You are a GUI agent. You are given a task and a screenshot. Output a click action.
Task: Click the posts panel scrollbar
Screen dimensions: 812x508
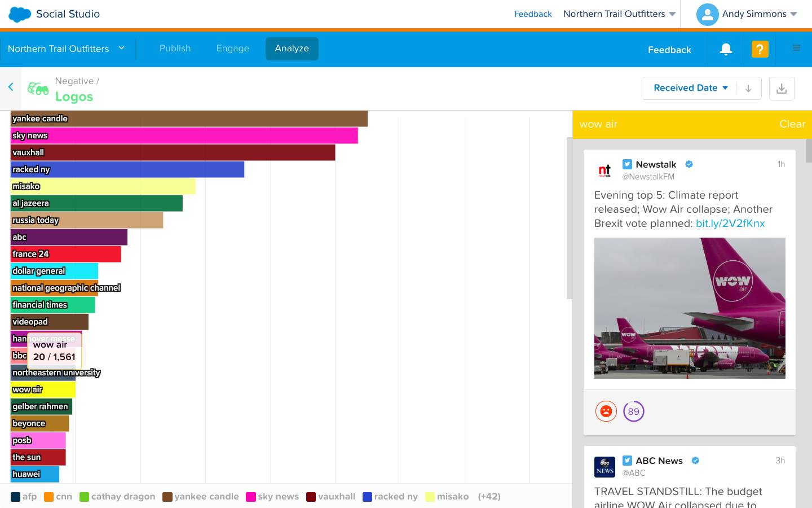coord(809,150)
